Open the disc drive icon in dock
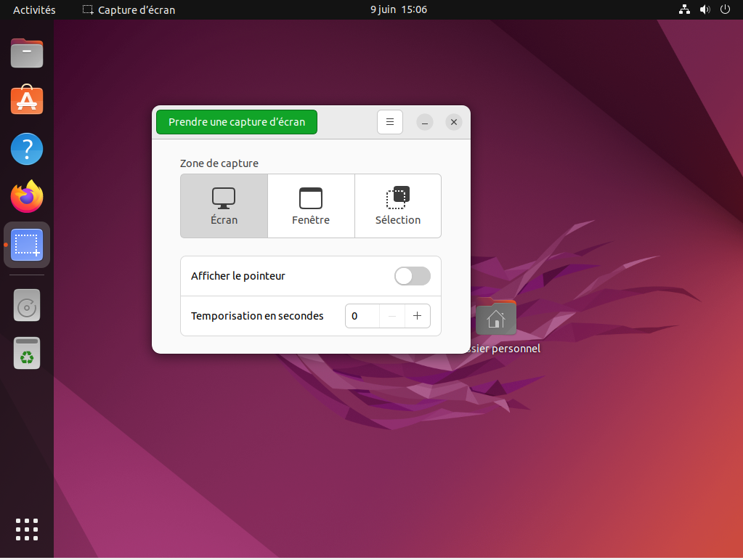 pos(27,306)
